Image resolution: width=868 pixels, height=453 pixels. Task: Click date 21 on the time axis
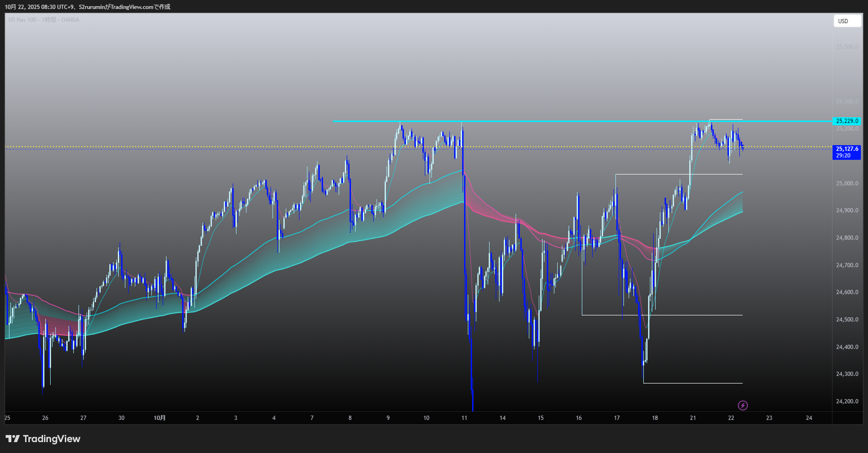[x=693, y=418]
